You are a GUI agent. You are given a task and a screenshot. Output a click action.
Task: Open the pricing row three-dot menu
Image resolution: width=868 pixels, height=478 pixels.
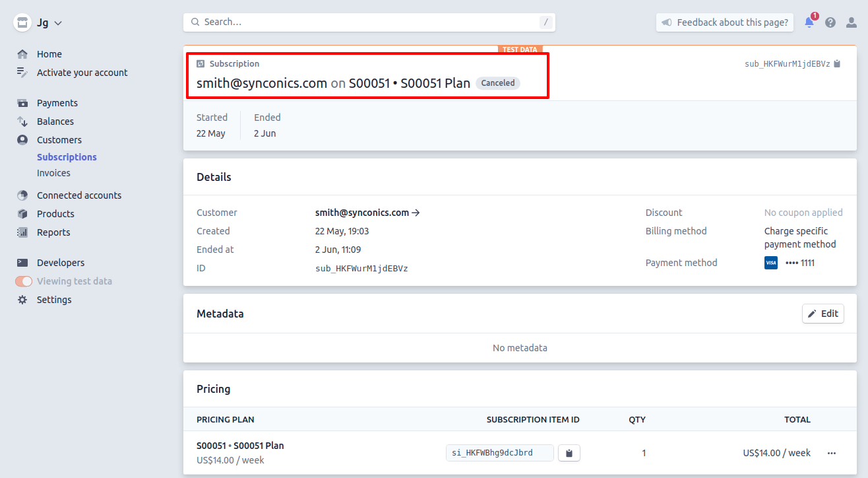tap(831, 453)
